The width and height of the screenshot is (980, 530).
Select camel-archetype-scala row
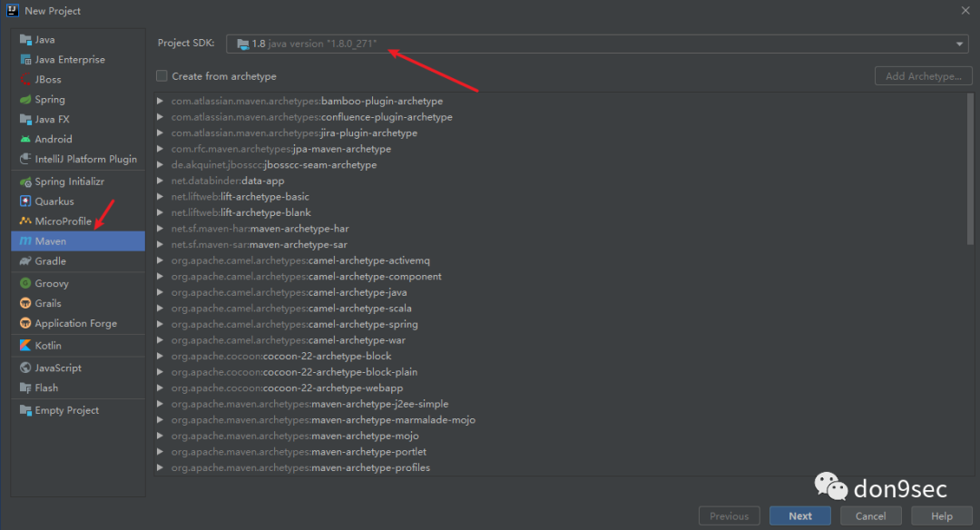(560, 309)
